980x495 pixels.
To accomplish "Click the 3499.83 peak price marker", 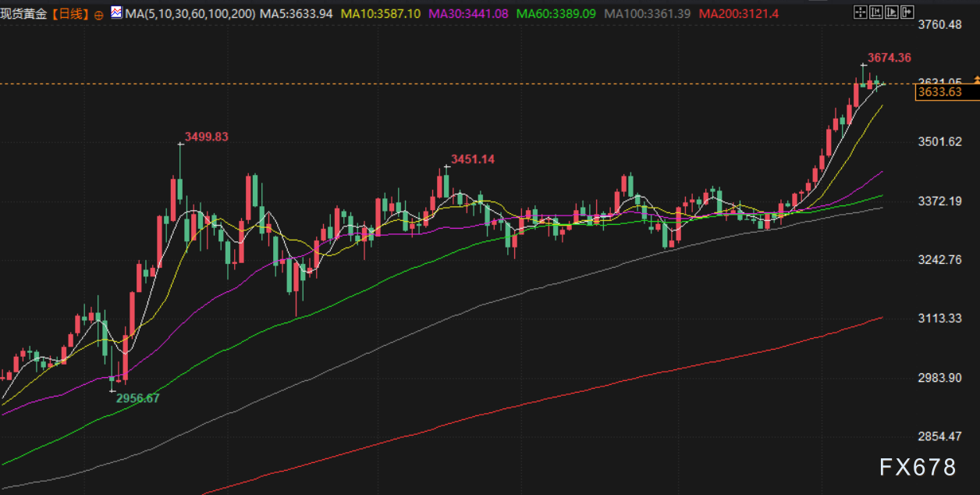I will coord(206,137).
